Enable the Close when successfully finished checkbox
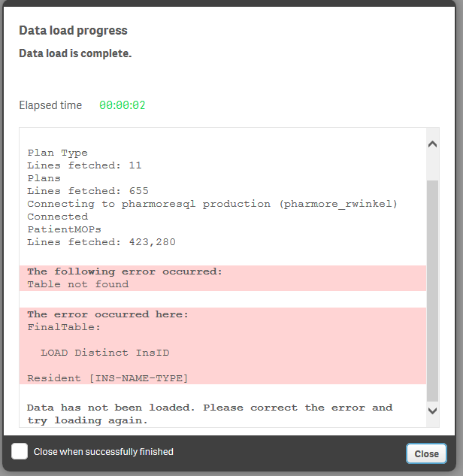463x476 pixels. pyautogui.click(x=20, y=451)
